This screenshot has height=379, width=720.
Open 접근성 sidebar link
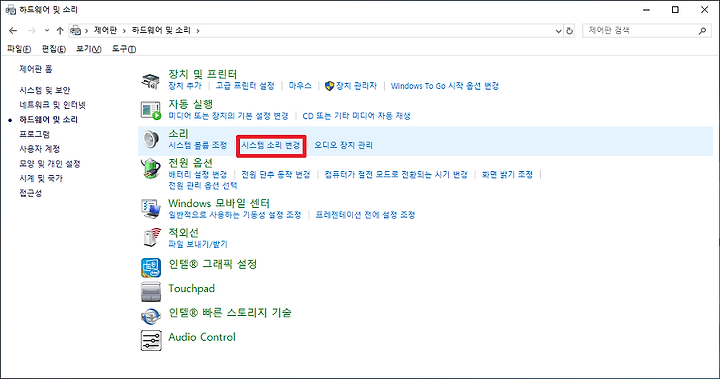(x=30, y=193)
